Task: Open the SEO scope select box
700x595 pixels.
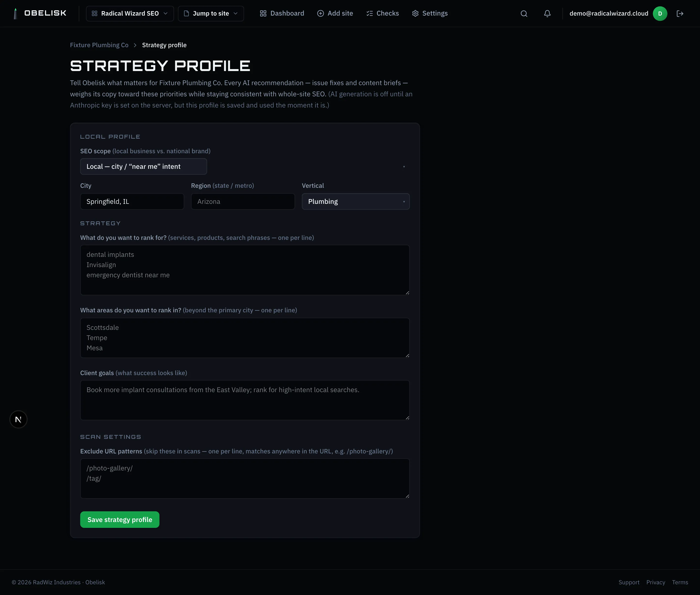Action: click(x=144, y=166)
